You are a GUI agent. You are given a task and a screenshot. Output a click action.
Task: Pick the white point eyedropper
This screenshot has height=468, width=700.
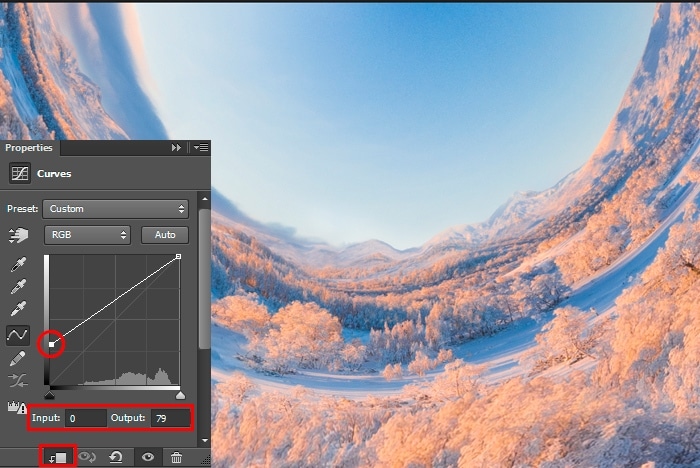click(x=18, y=310)
